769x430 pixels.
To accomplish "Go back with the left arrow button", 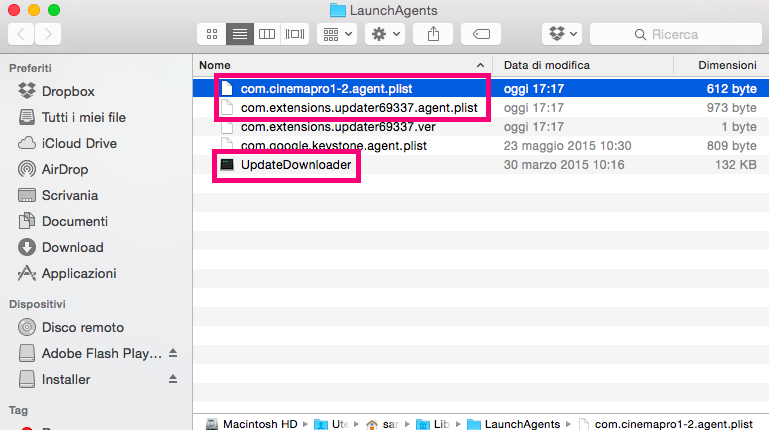I will pos(21,34).
